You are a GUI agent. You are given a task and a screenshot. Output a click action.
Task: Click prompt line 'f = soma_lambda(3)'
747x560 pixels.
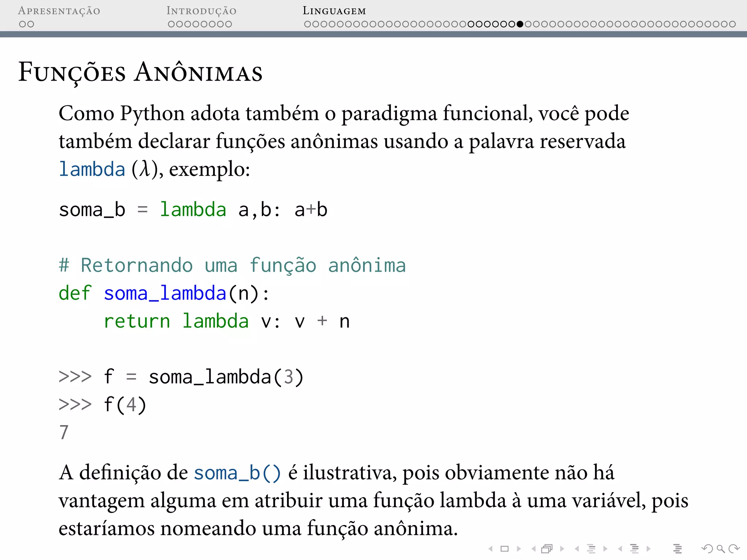pos(181,377)
